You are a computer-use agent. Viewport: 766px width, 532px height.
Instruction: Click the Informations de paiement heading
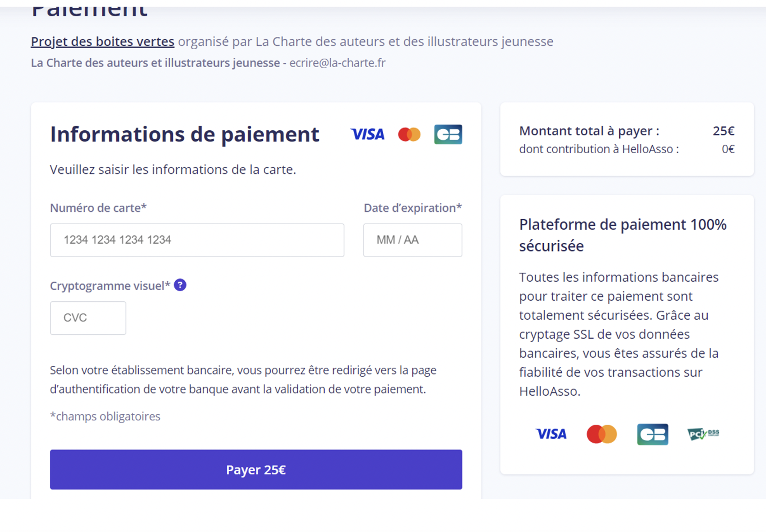pyautogui.click(x=185, y=134)
